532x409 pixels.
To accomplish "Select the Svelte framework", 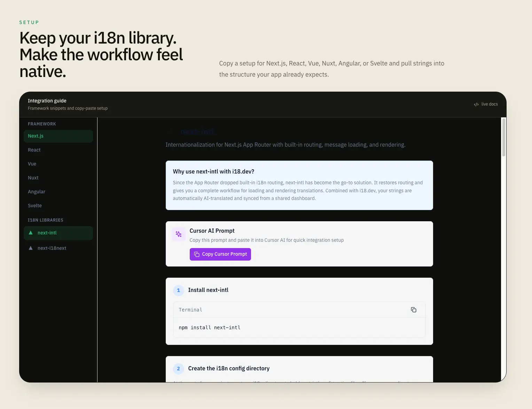I will click(58, 206).
